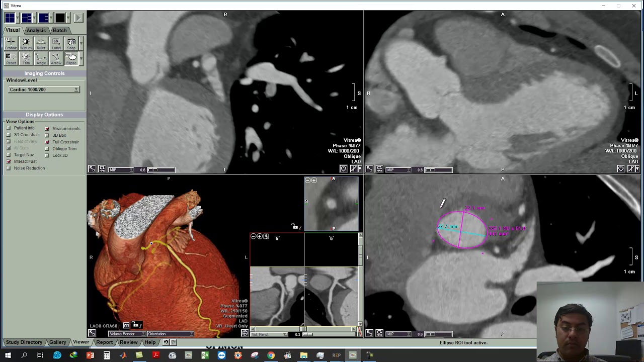Click the unlock padlock icon in 3D viewport
The height and width of the screenshot is (362, 644).
135,325
